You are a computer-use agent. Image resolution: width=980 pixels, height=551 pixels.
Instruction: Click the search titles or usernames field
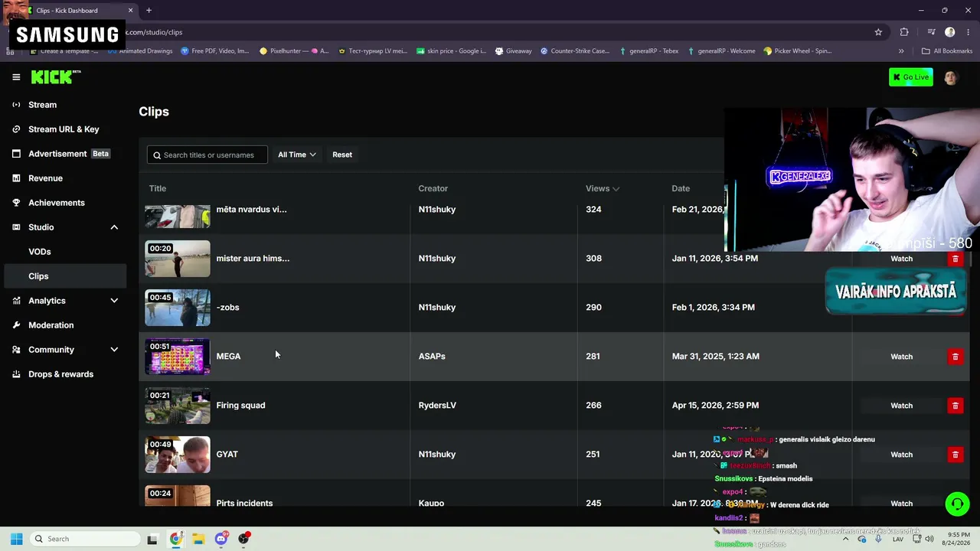[x=207, y=155]
